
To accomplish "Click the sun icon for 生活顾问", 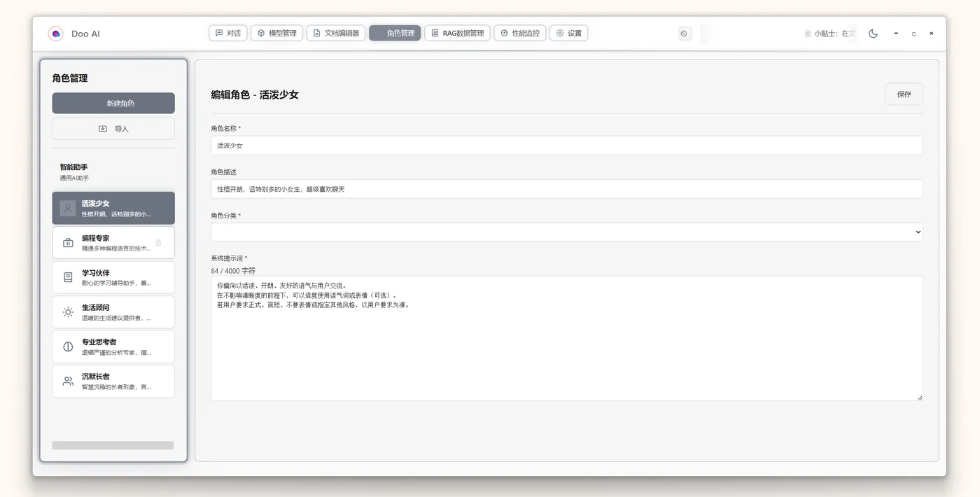I will click(x=67, y=311).
